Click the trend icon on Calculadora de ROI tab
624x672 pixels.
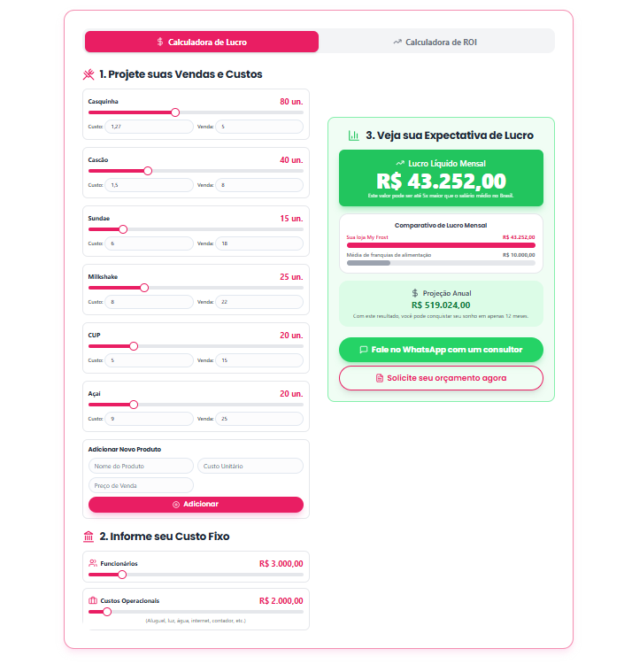[397, 42]
